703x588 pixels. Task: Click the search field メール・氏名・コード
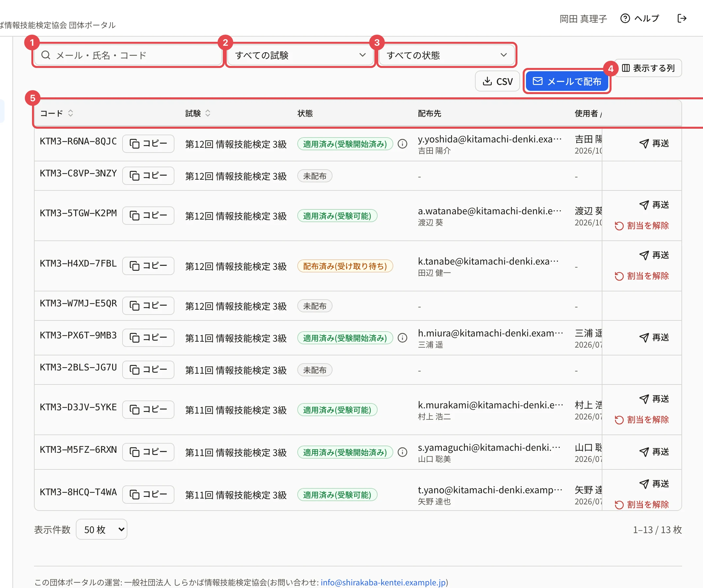click(128, 55)
